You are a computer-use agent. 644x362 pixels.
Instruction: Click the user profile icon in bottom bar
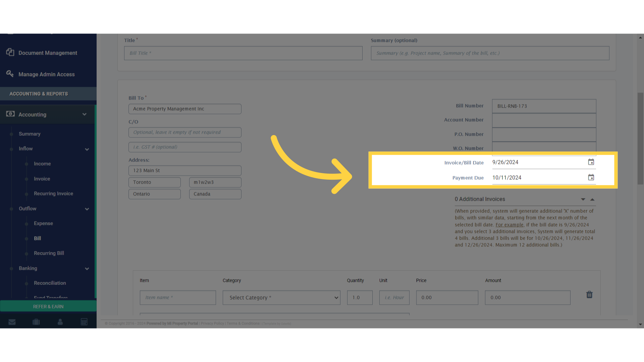(60, 322)
